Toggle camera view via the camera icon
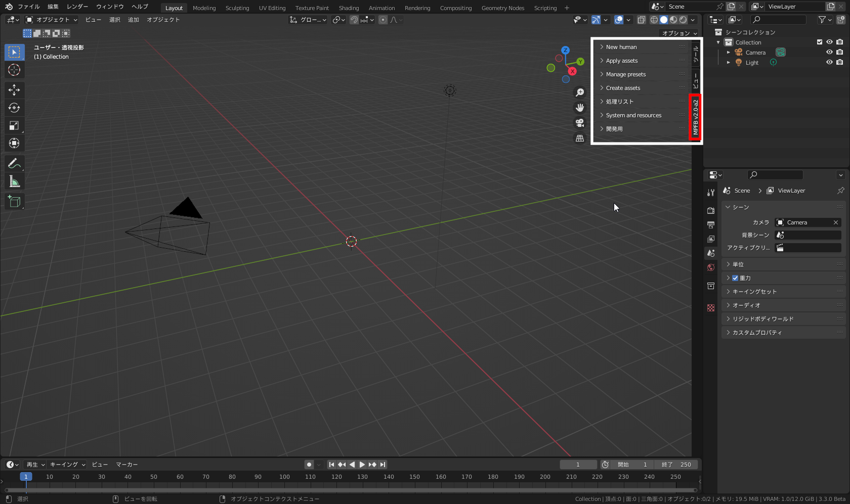The height and width of the screenshot is (504, 850). [580, 122]
